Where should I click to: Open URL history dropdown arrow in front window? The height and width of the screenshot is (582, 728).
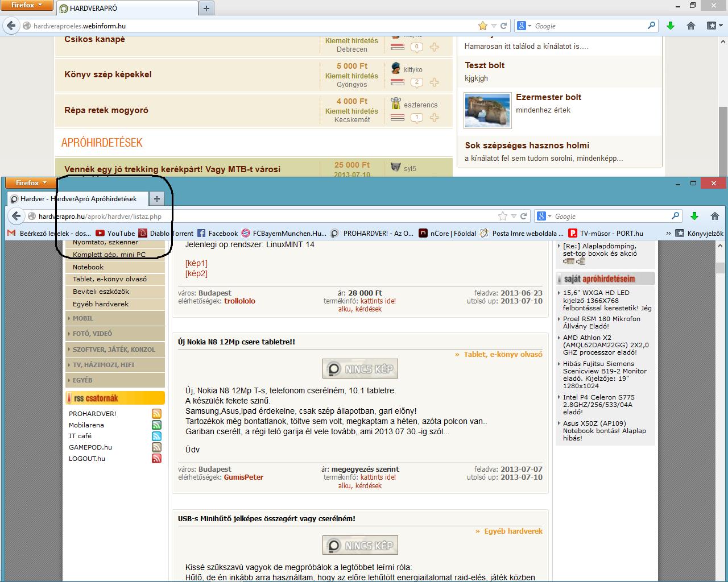coord(514,216)
